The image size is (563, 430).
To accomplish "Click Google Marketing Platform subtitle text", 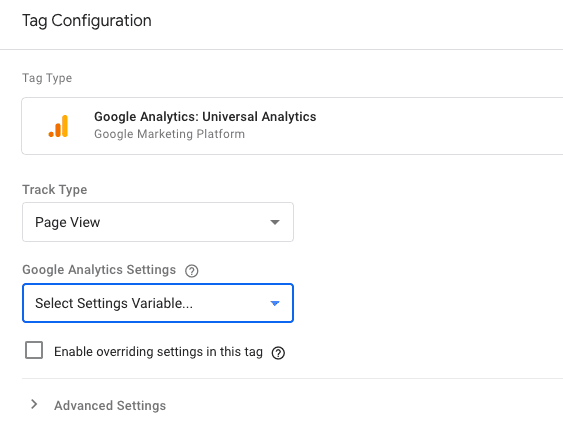I will (x=169, y=134).
